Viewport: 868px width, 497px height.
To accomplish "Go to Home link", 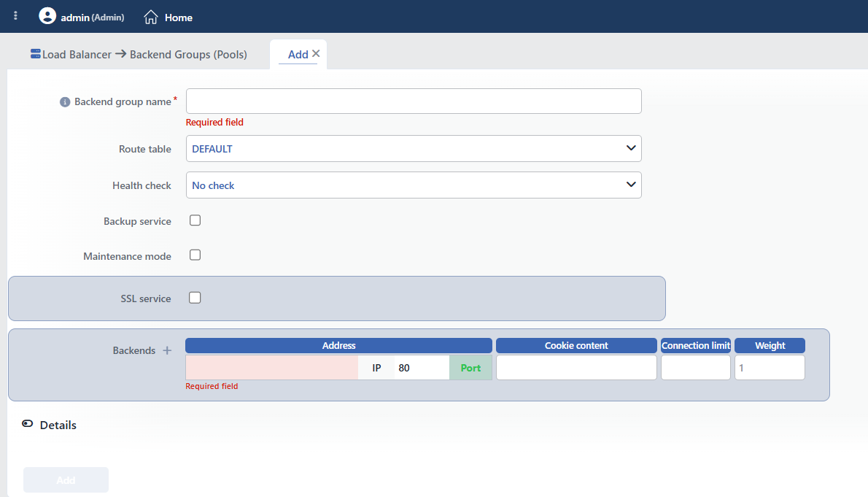I will 178,18.
